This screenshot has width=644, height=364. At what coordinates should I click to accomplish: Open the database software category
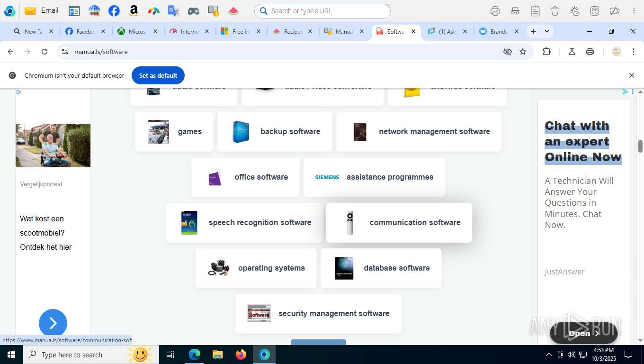tap(381, 268)
